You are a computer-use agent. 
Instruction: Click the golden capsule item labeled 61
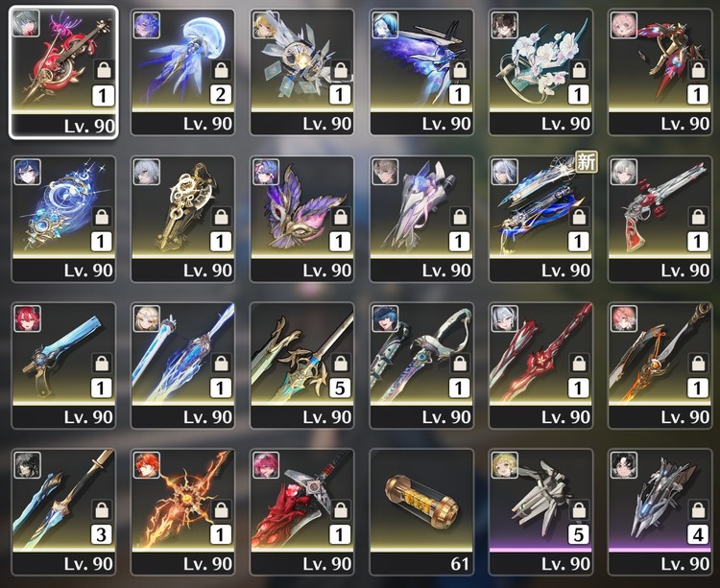click(421, 512)
